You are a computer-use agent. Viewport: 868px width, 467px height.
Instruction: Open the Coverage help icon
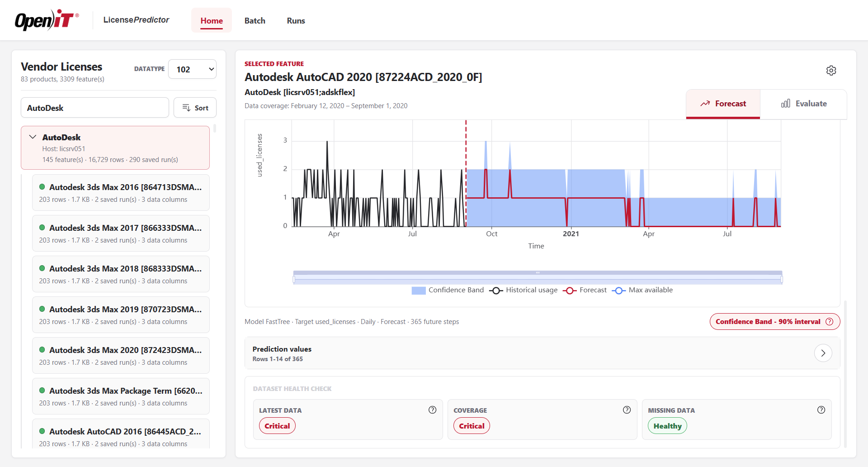(x=627, y=410)
